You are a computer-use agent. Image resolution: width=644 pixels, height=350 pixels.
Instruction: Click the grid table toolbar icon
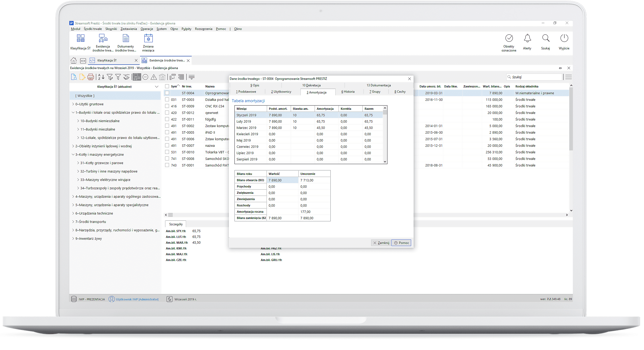[x=181, y=77]
